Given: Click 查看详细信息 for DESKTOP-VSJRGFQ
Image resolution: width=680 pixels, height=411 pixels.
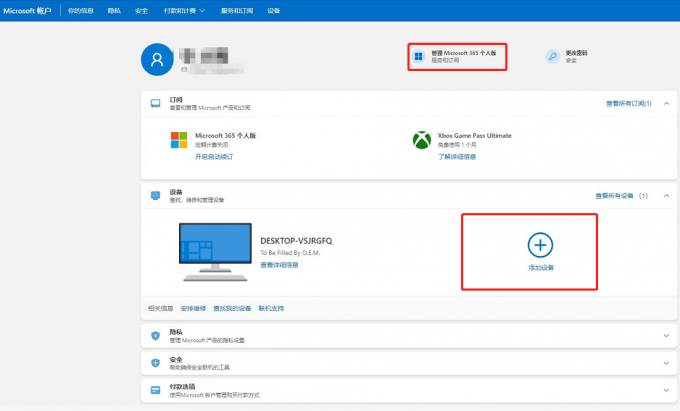Looking at the screenshot, I should coord(279,265).
